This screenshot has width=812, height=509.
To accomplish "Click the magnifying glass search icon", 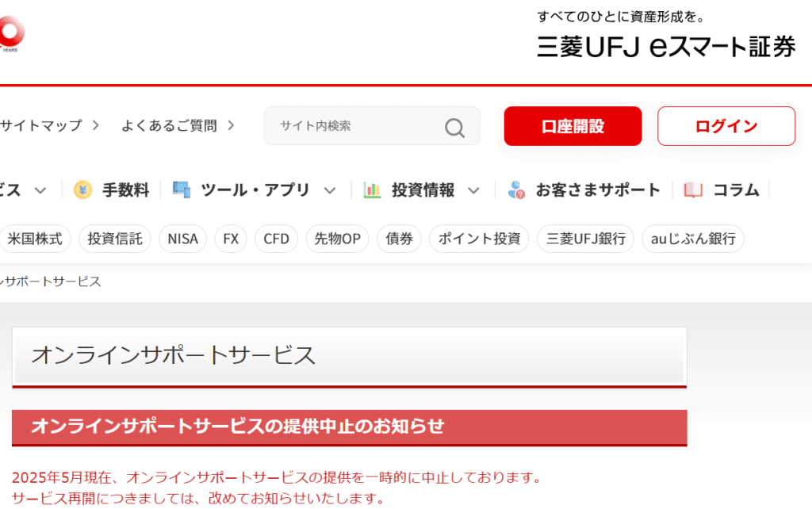I will tap(454, 127).
